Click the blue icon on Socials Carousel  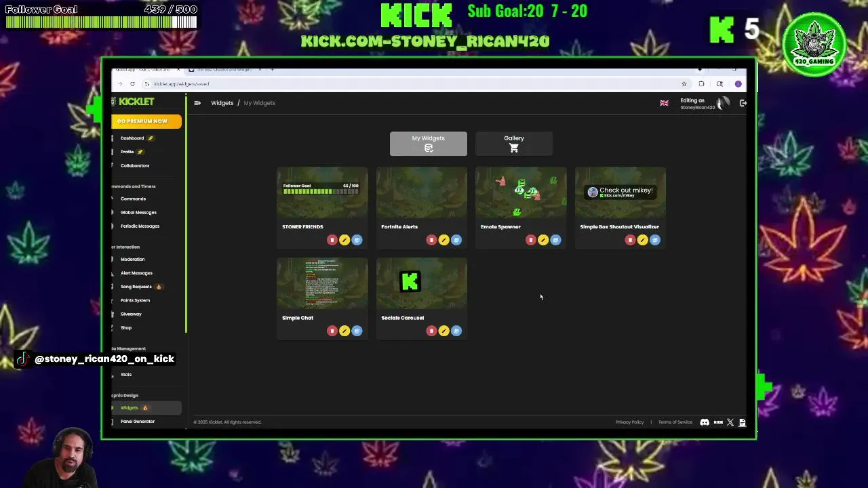(456, 331)
